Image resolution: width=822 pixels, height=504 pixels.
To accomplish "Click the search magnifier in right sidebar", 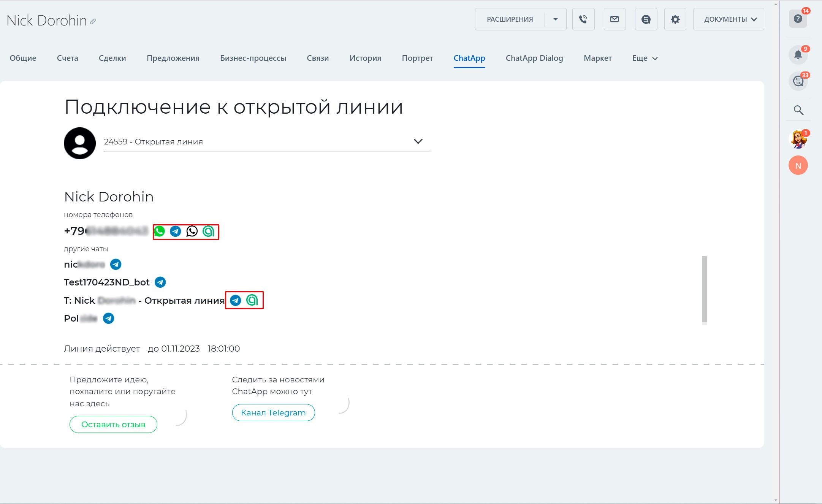I will 798,110.
